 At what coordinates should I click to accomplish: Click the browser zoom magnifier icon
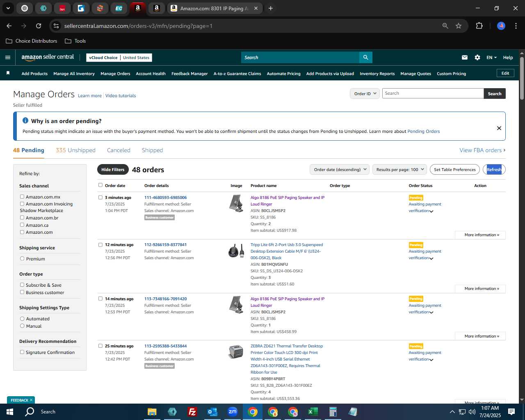pyautogui.click(x=445, y=26)
